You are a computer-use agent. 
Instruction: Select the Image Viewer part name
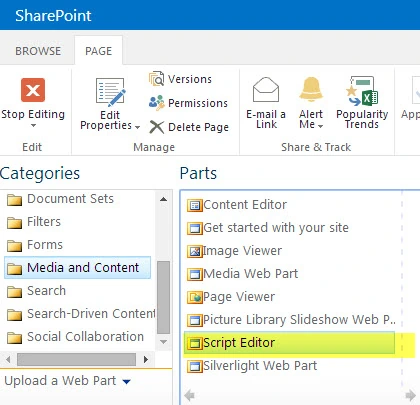pos(242,251)
